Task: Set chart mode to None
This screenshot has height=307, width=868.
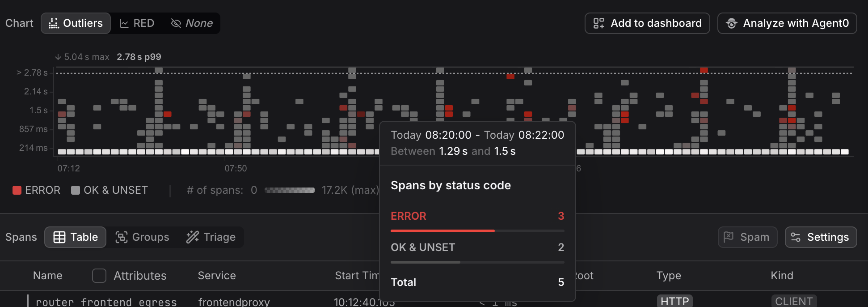Action: [x=192, y=23]
